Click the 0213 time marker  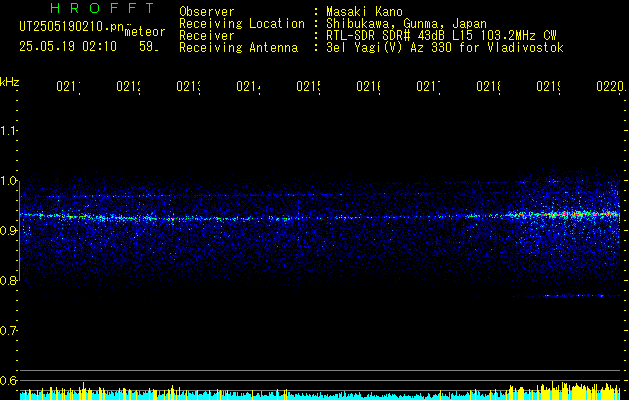pos(189,87)
